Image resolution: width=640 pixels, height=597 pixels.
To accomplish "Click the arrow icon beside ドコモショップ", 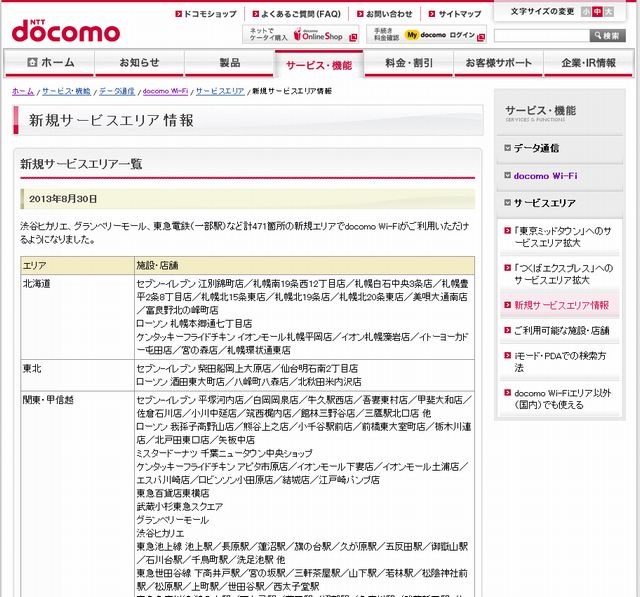I will 178,14.
